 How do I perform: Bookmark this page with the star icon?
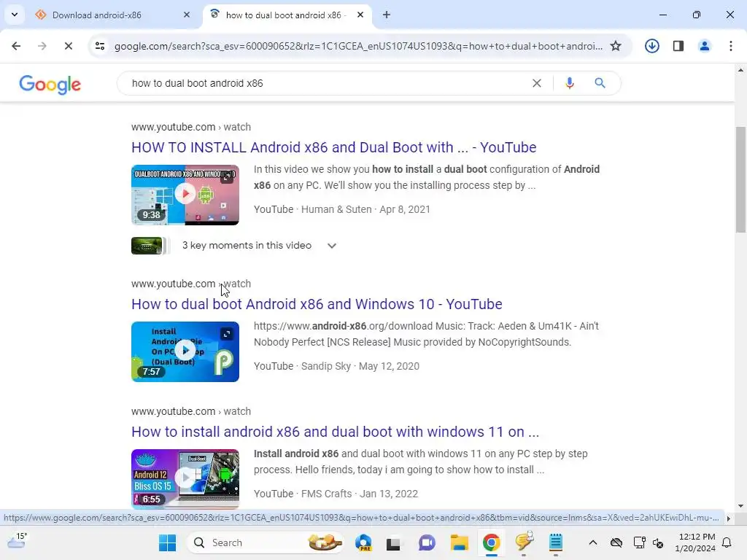[x=616, y=46]
